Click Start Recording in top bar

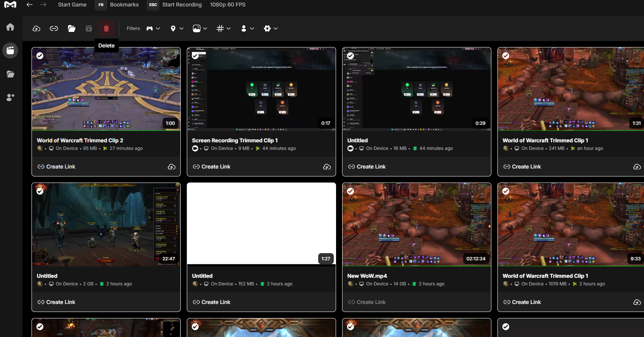click(x=182, y=5)
